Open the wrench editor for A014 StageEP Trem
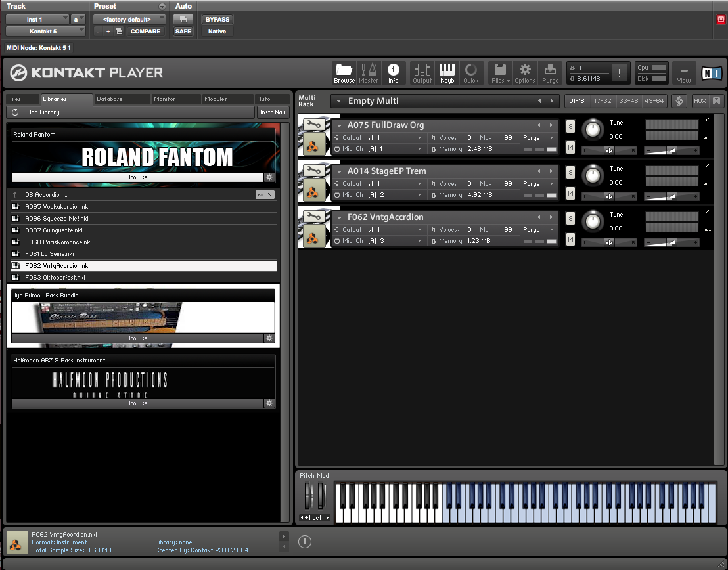This screenshot has width=728, height=570. coord(313,170)
